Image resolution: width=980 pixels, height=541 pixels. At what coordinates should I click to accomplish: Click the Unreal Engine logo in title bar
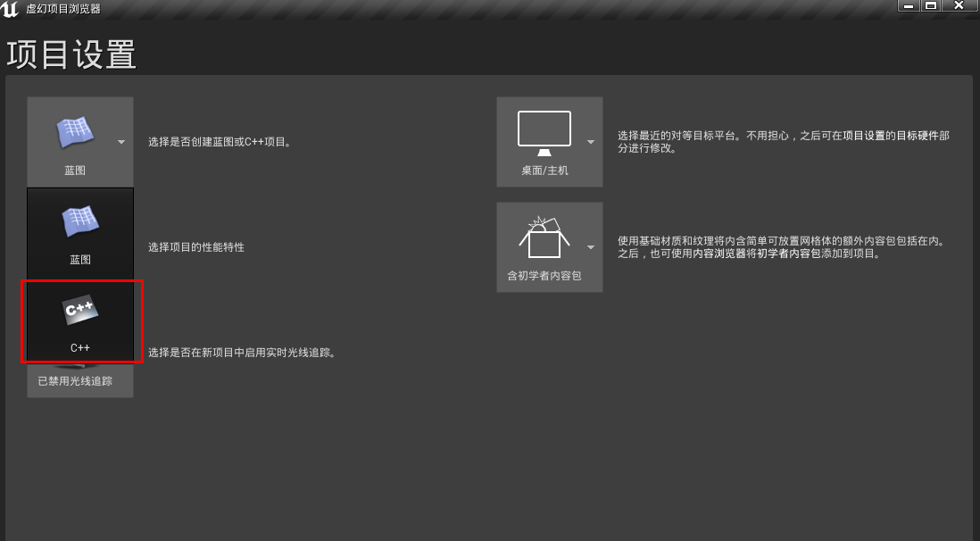pos(10,9)
